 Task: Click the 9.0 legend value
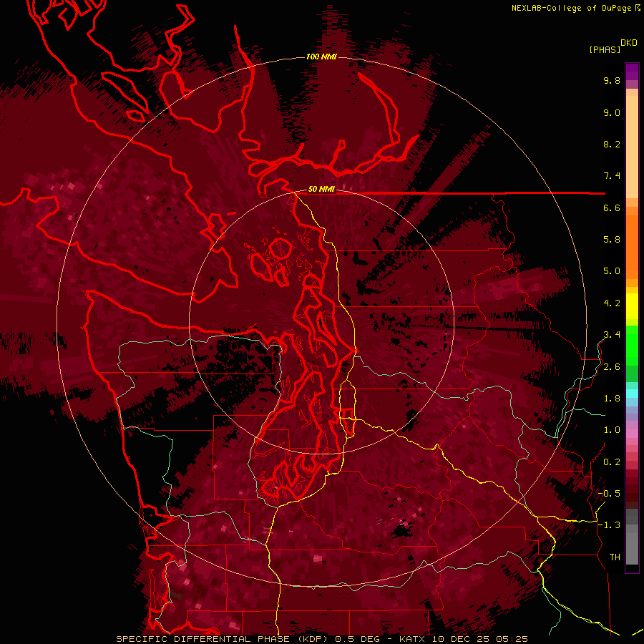(x=612, y=112)
